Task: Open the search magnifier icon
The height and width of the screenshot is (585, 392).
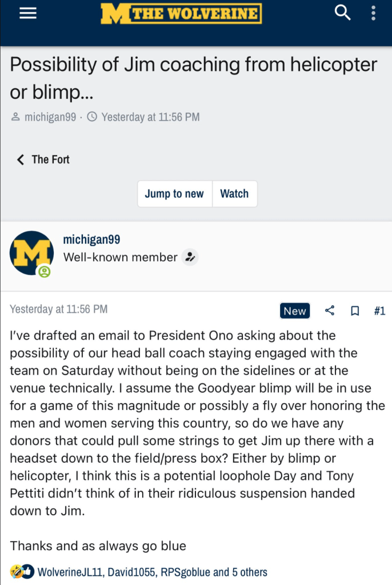Action: tap(342, 13)
